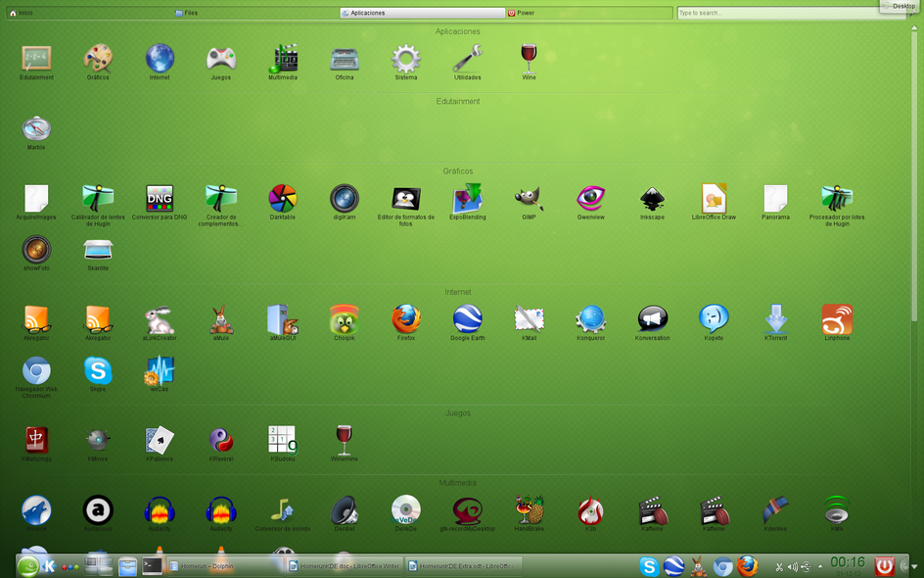Screen dimensions: 924x578
Task: Switch to HomerunKDE.doc LibreOffice Writer taskbar window
Action: point(345,566)
